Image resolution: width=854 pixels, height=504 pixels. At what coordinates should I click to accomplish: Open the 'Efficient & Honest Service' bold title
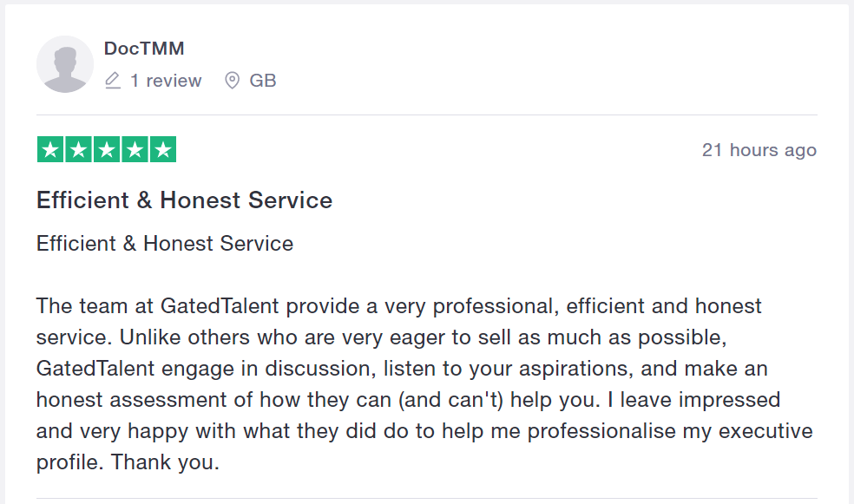[184, 200]
